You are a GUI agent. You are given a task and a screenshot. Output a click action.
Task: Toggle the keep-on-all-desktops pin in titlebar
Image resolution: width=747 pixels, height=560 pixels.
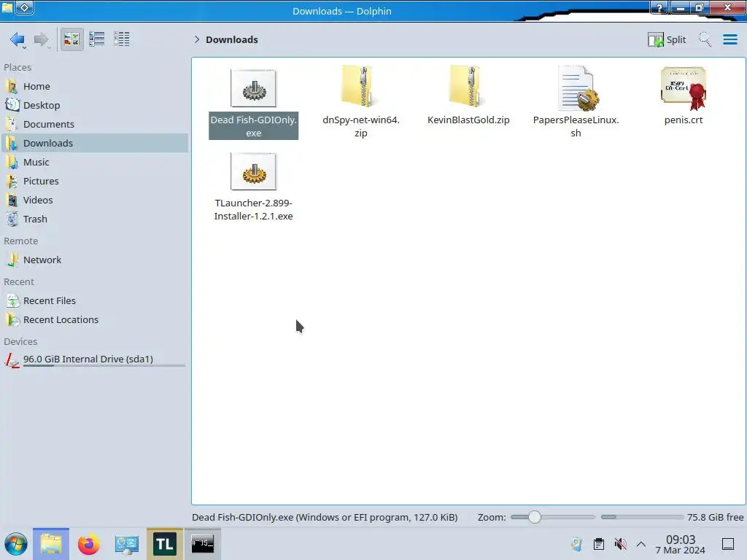point(25,7)
